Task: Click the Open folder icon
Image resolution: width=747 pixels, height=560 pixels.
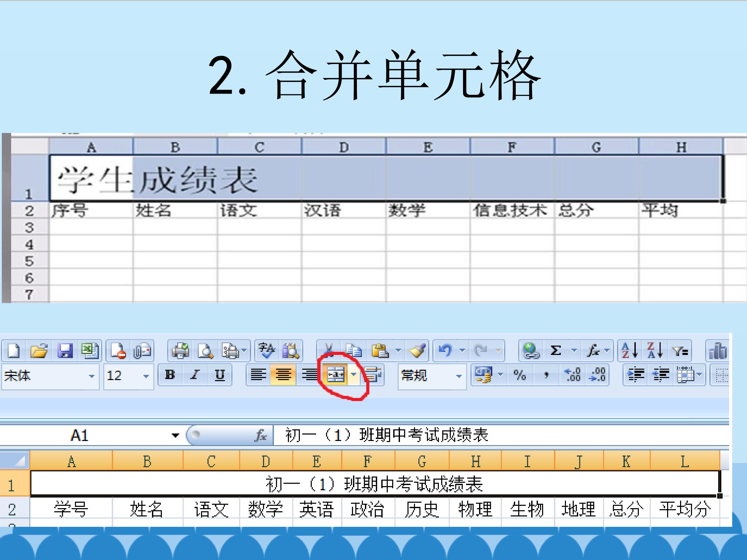Action: pos(38,351)
